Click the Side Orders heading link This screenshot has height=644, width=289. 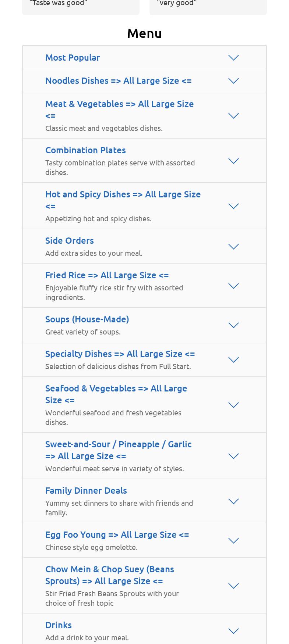coord(70,241)
